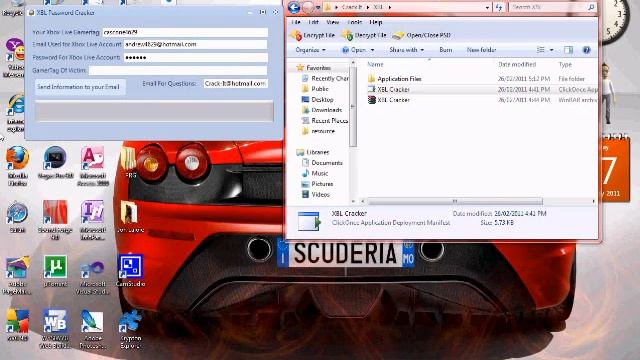Click the Decrypt File toolbar button
The image size is (640, 360).
(364, 36)
